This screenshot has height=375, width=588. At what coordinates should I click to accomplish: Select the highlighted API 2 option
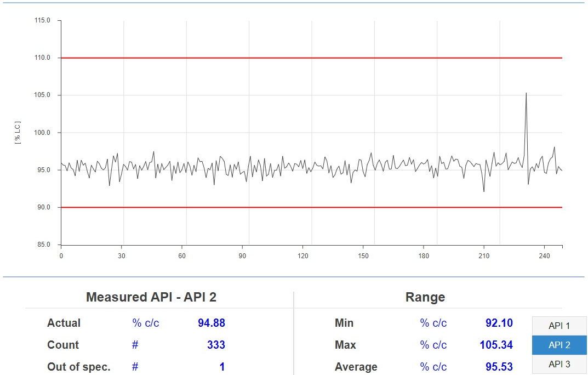click(x=559, y=345)
